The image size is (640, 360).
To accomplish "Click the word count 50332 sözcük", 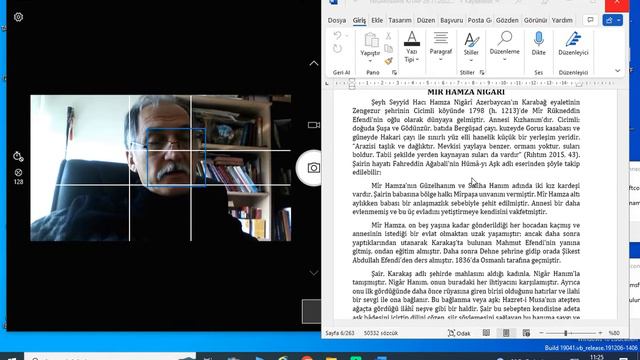I will pos(381,333).
